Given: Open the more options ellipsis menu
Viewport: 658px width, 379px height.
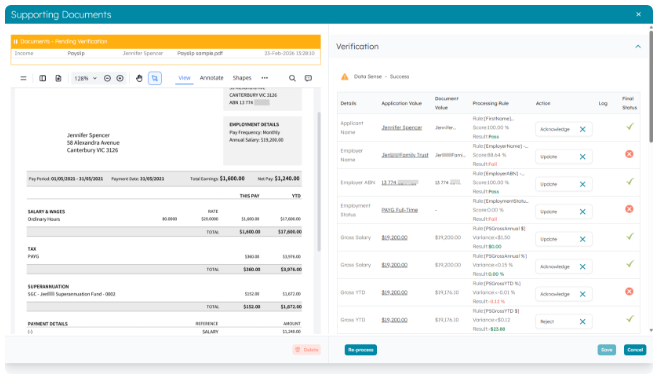Looking at the screenshot, I should tap(264, 78).
